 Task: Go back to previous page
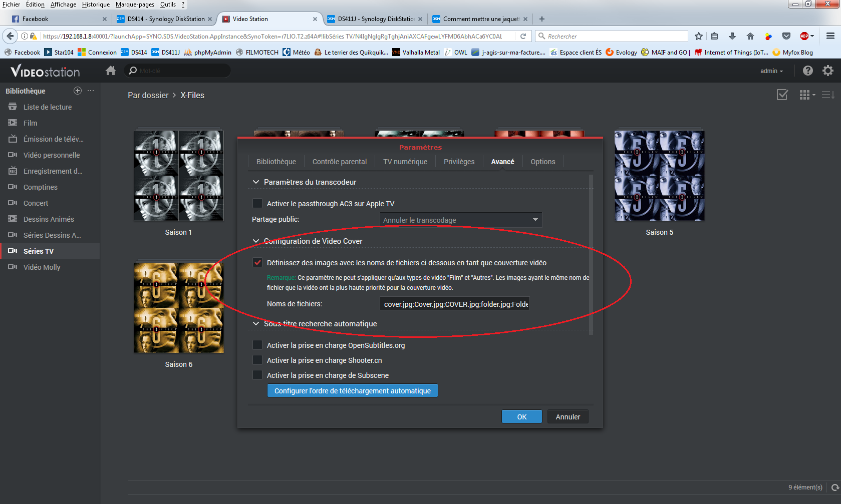(11, 36)
